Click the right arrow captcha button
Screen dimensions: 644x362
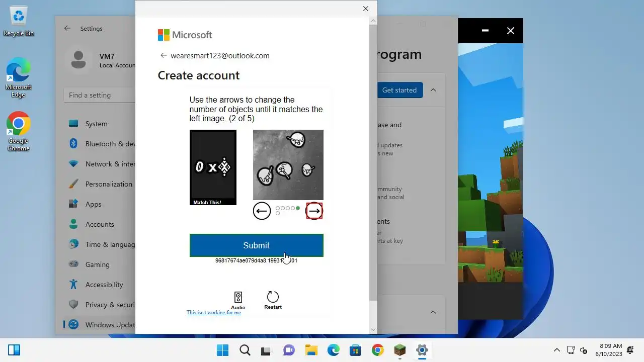pos(314,211)
